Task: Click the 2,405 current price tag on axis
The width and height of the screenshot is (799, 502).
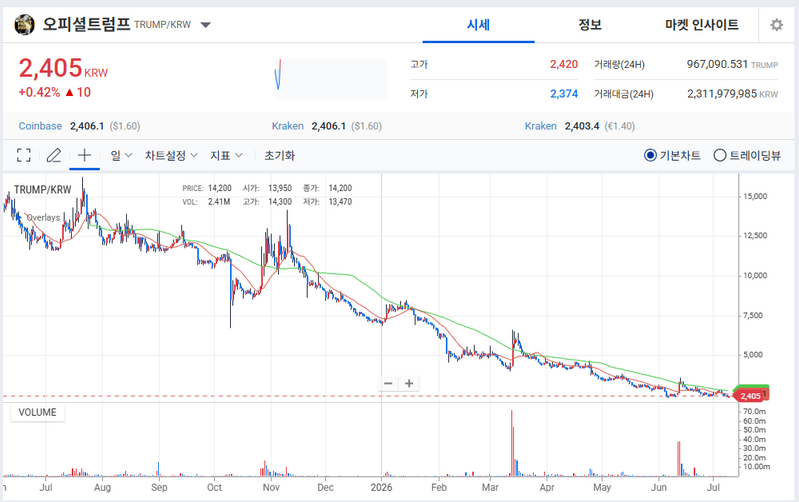Action: (750, 396)
